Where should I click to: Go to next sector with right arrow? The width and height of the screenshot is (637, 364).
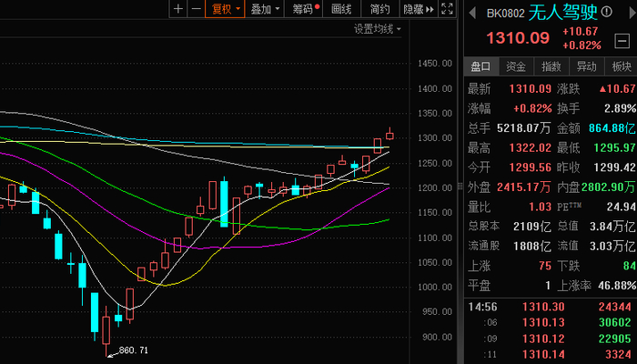coord(633,13)
